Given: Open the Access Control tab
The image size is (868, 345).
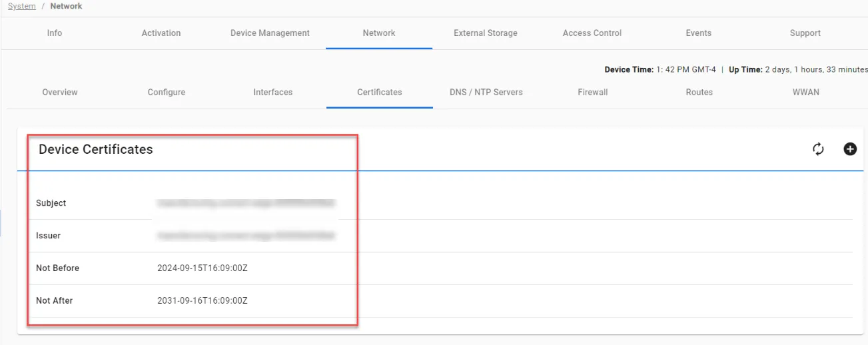Looking at the screenshot, I should tap(592, 33).
